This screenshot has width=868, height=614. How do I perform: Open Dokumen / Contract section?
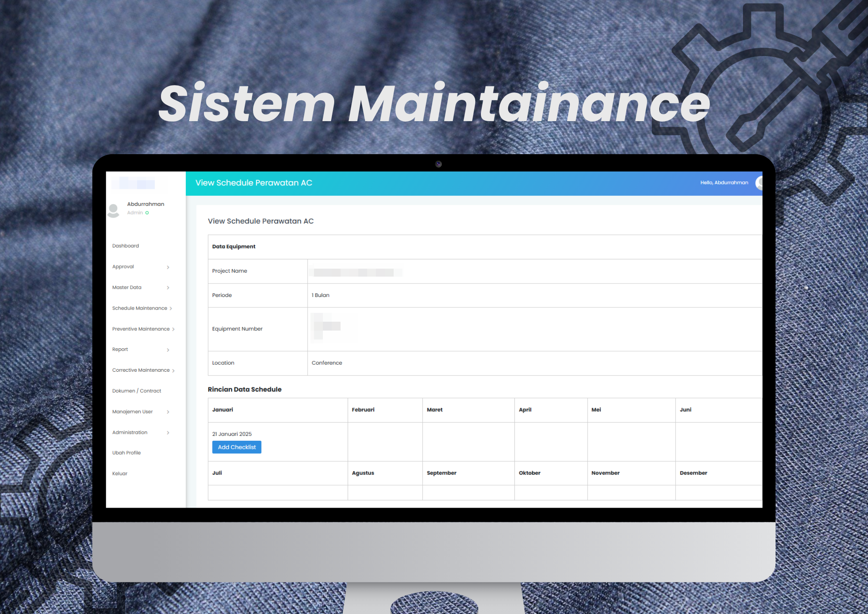tap(136, 390)
